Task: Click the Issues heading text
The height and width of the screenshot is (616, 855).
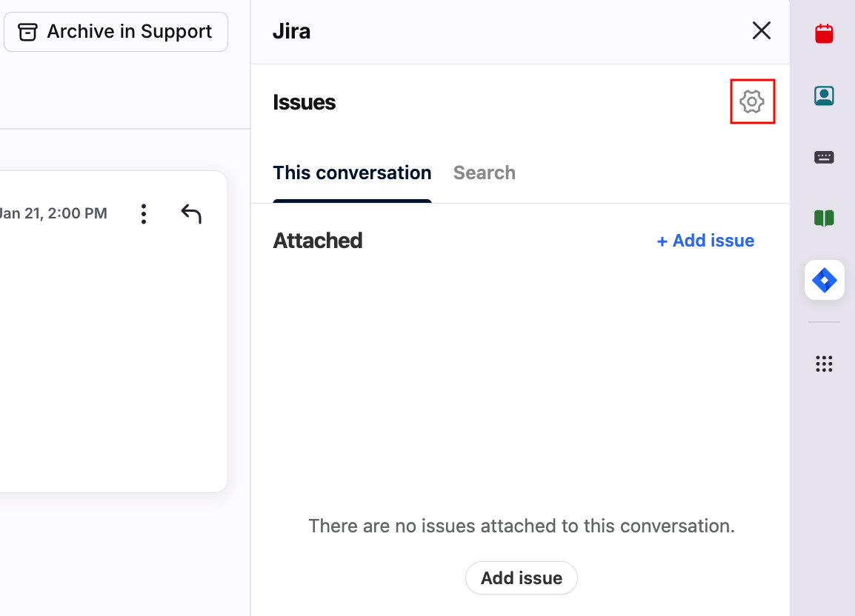Action: [x=305, y=102]
